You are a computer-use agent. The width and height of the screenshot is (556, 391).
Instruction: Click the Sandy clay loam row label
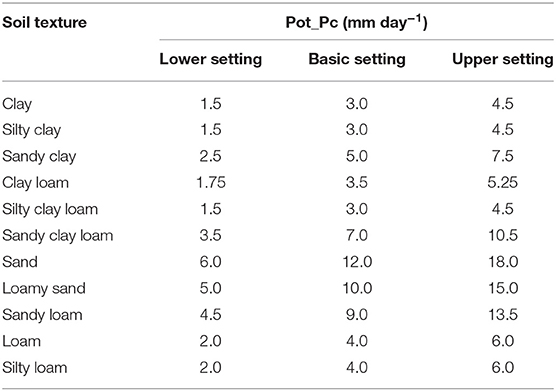tap(57, 236)
